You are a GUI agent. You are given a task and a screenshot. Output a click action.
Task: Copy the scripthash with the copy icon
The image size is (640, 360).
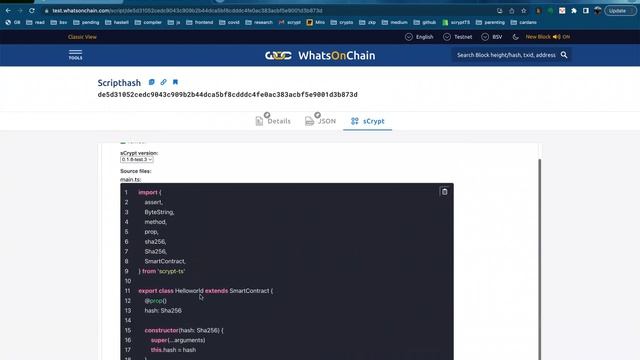(151, 82)
